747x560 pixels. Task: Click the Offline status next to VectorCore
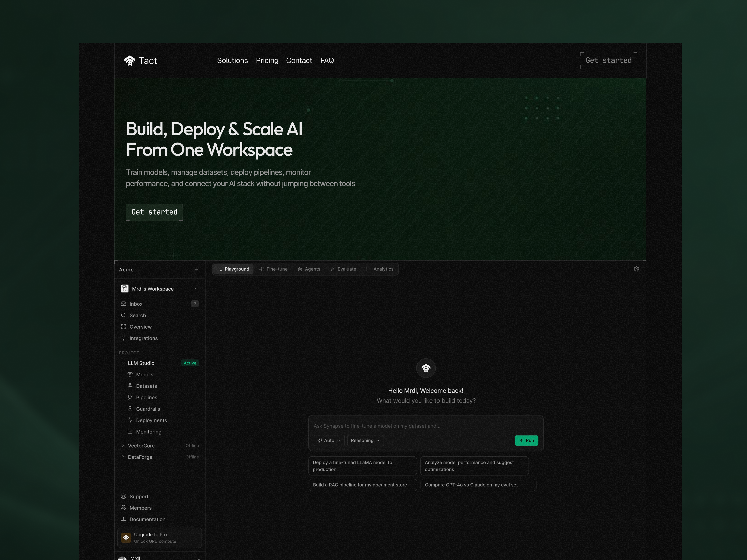(x=192, y=446)
